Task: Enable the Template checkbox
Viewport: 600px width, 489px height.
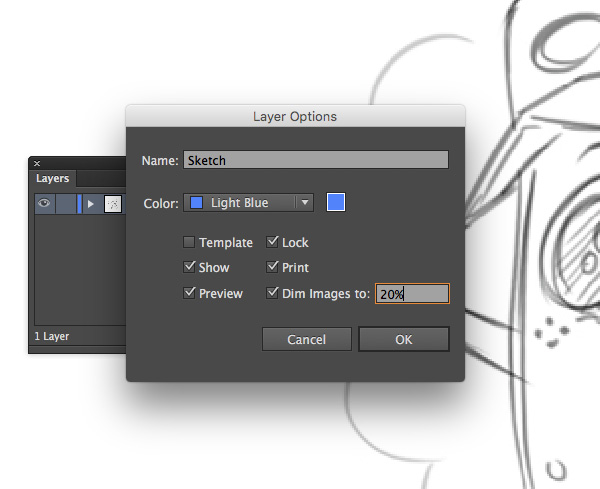Action: point(189,243)
